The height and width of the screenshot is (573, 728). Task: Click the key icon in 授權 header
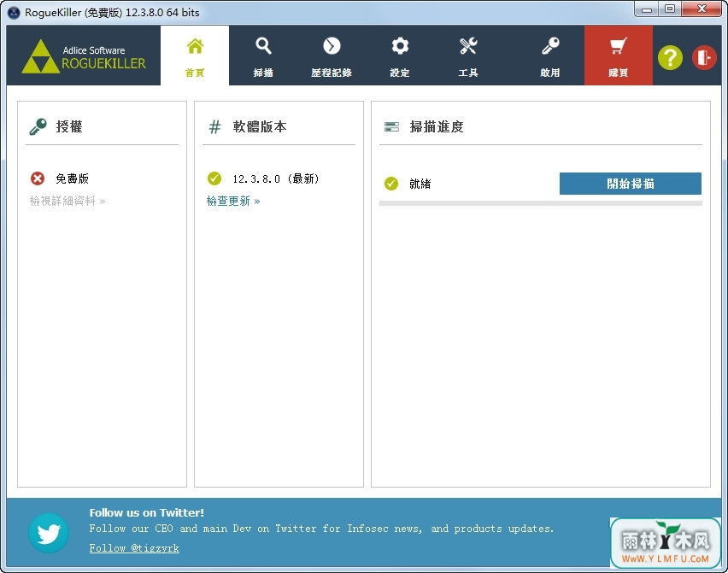click(38, 126)
